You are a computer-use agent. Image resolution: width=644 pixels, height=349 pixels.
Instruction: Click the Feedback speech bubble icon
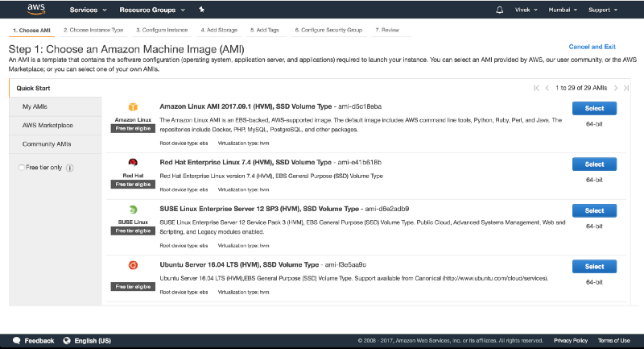click(x=16, y=340)
